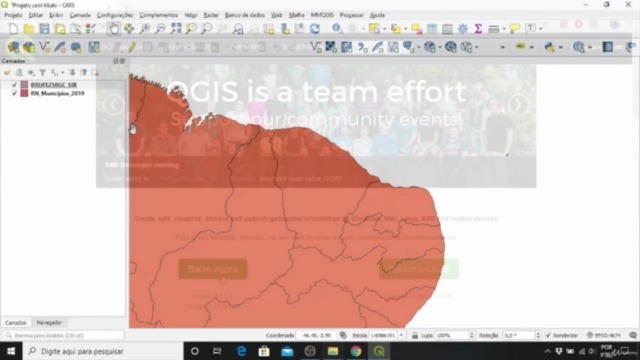
Task: Click RN_Municipios_2019 layer color swatch
Action: (24, 93)
